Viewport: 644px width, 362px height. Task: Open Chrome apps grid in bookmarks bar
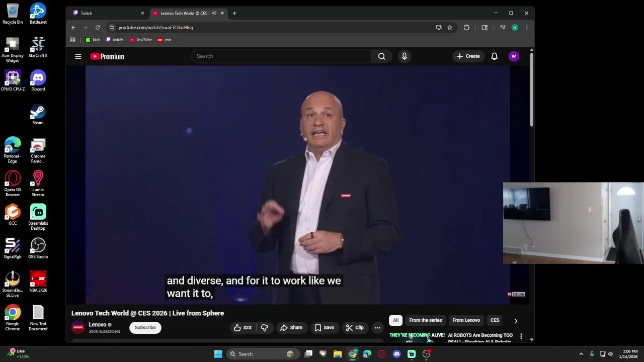(x=73, y=40)
